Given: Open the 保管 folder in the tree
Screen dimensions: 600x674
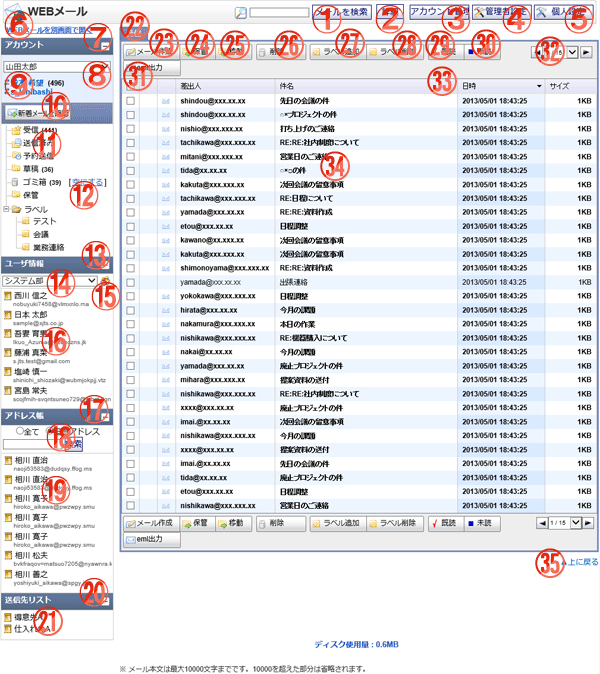Looking at the screenshot, I should 31,195.
